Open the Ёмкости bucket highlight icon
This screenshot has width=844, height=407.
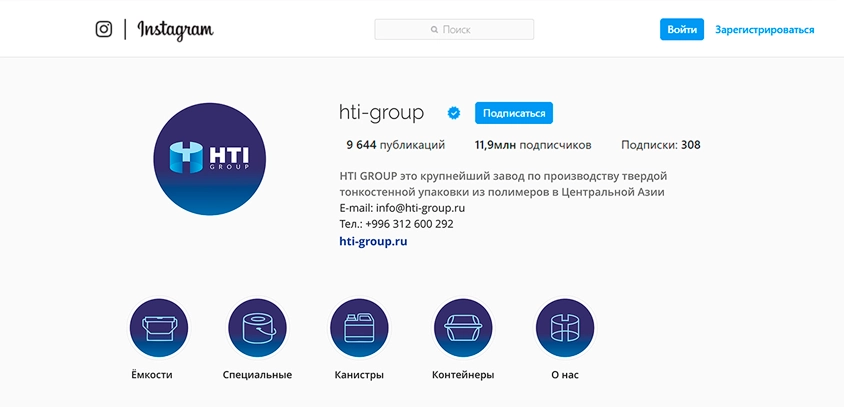[x=159, y=328]
